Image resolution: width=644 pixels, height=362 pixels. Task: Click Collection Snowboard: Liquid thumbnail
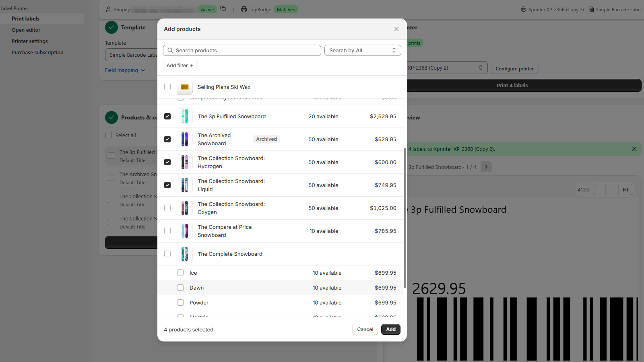(x=185, y=185)
